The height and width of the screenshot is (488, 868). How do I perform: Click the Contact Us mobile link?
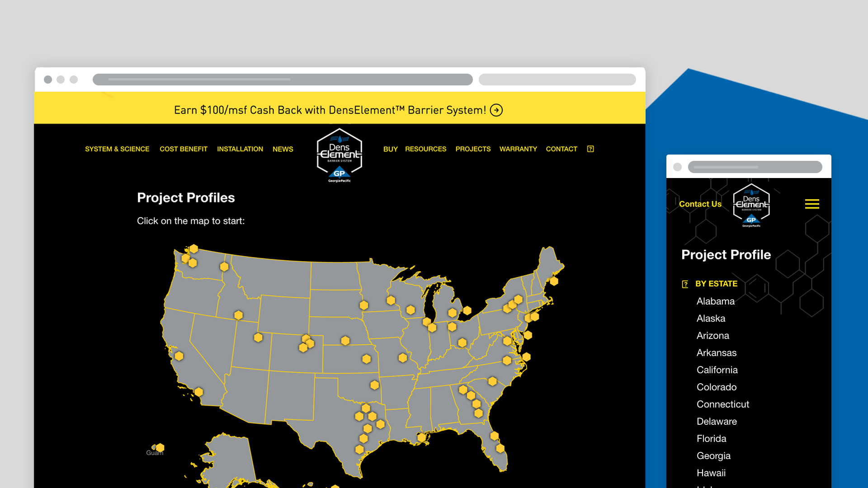[700, 204]
